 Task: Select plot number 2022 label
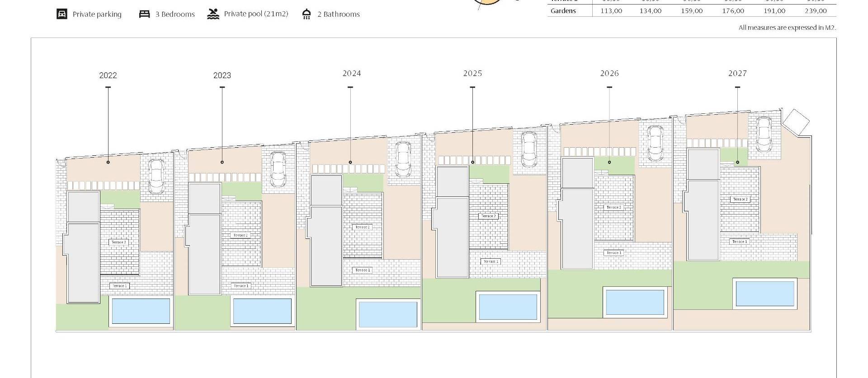[108, 75]
